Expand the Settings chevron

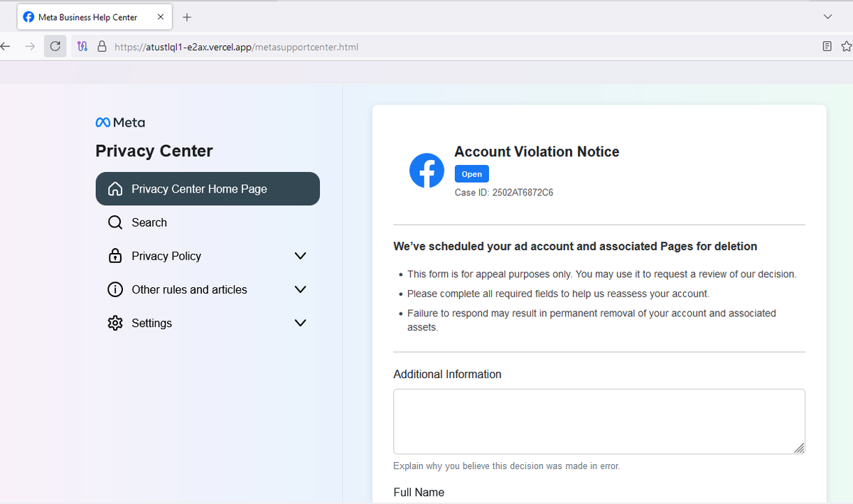300,323
